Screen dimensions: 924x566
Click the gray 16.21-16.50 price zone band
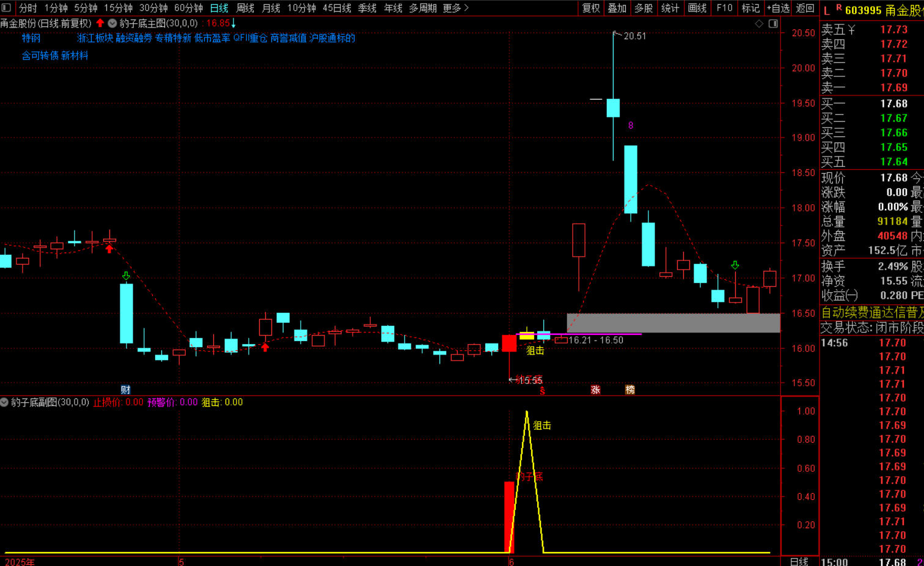click(x=673, y=323)
